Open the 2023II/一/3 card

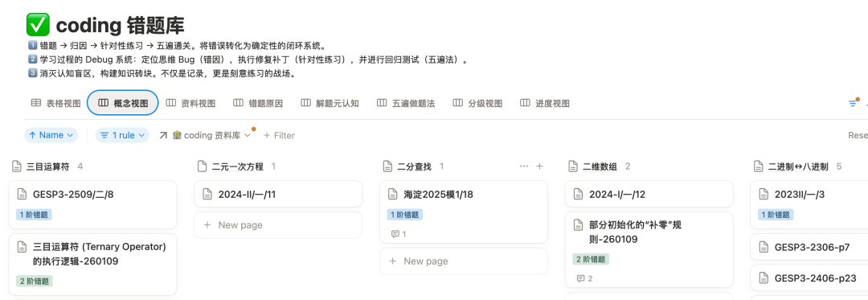pos(809,205)
